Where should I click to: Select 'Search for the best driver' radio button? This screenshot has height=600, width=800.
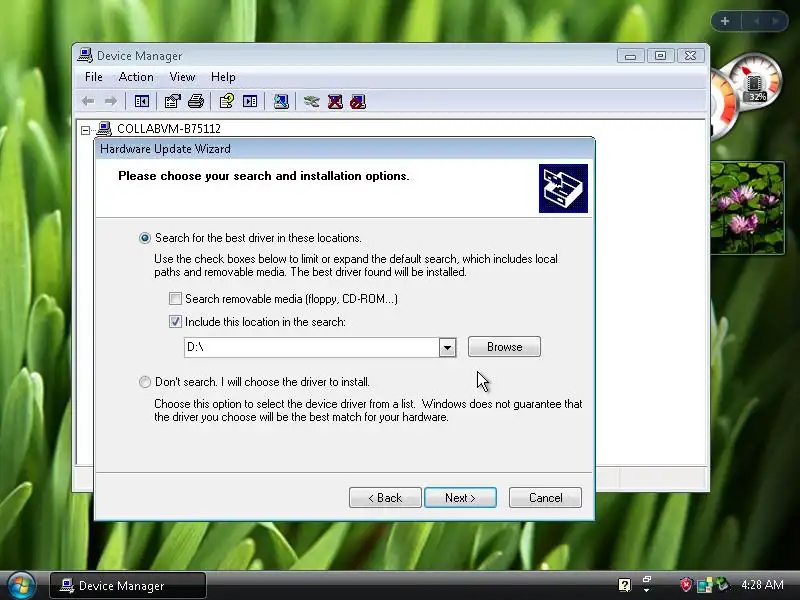pos(145,238)
